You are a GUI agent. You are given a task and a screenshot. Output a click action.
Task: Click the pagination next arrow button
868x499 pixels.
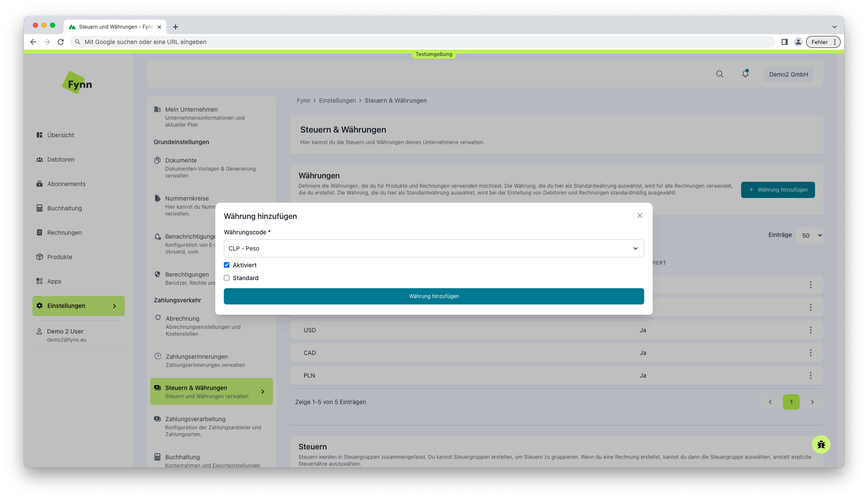pyautogui.click(x=812, y=402)
